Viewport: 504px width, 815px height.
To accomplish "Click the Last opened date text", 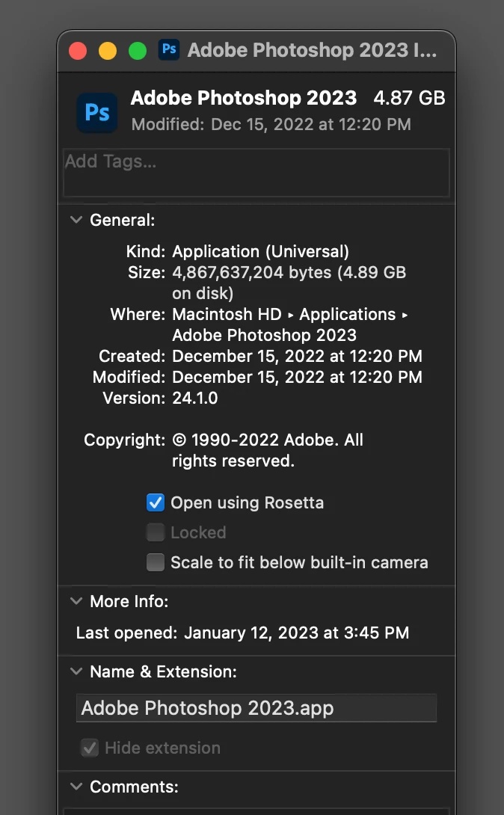I will (296, 633).
